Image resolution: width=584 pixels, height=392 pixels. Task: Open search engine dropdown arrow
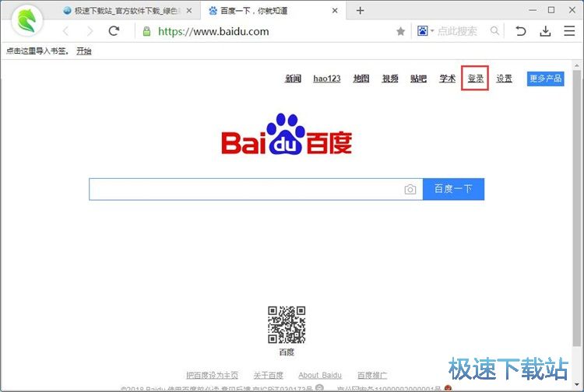432,31
